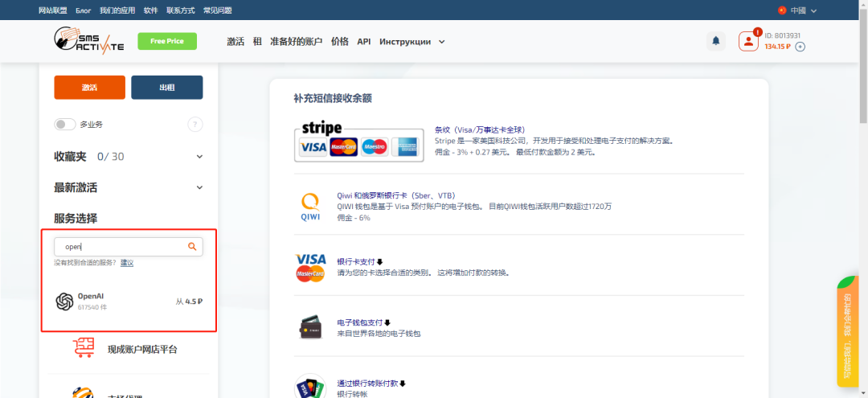
Task: Open the API menu item
Action: point(364,42)
